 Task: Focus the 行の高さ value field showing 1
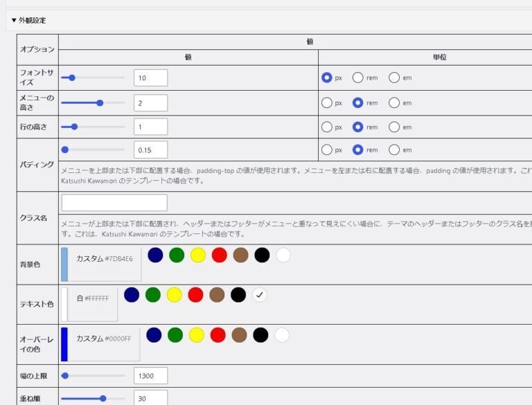(150, 127)
